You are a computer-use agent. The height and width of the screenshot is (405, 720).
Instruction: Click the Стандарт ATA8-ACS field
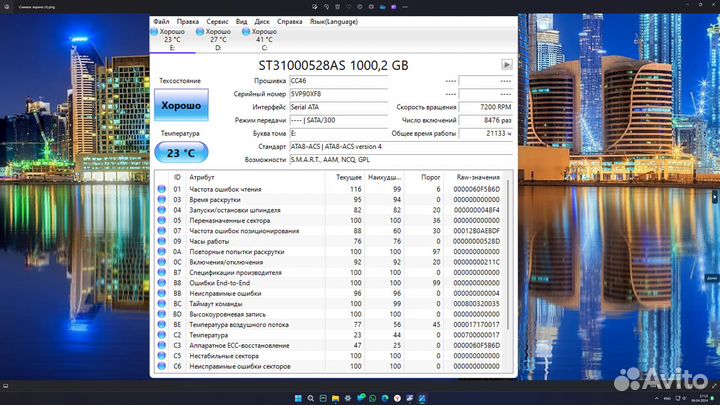pyautogui.click(x=401, y=146)
